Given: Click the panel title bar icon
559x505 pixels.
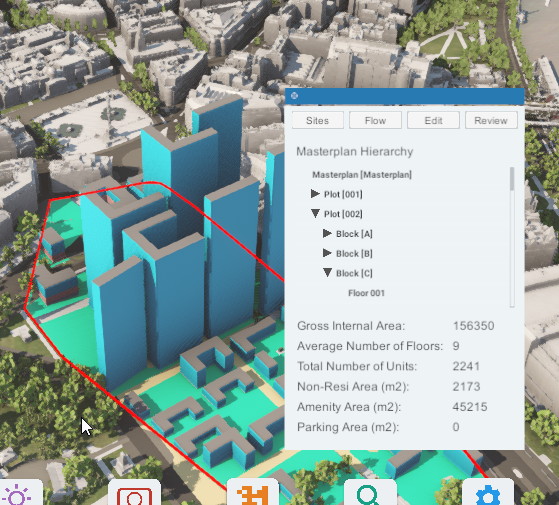Looking at the screenshot, I should pyautogui.click(x=294, y=96).
